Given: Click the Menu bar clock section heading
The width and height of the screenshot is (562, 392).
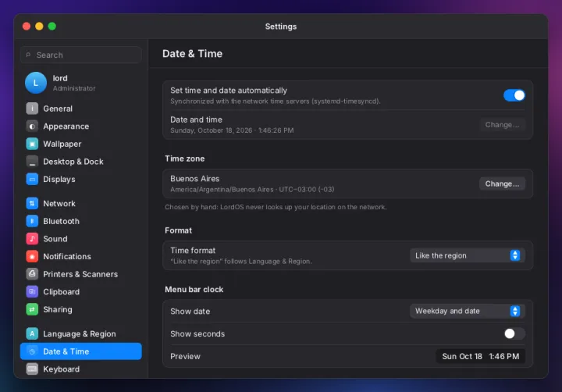Looking at the screenshot, I should [x=194, y=290].
